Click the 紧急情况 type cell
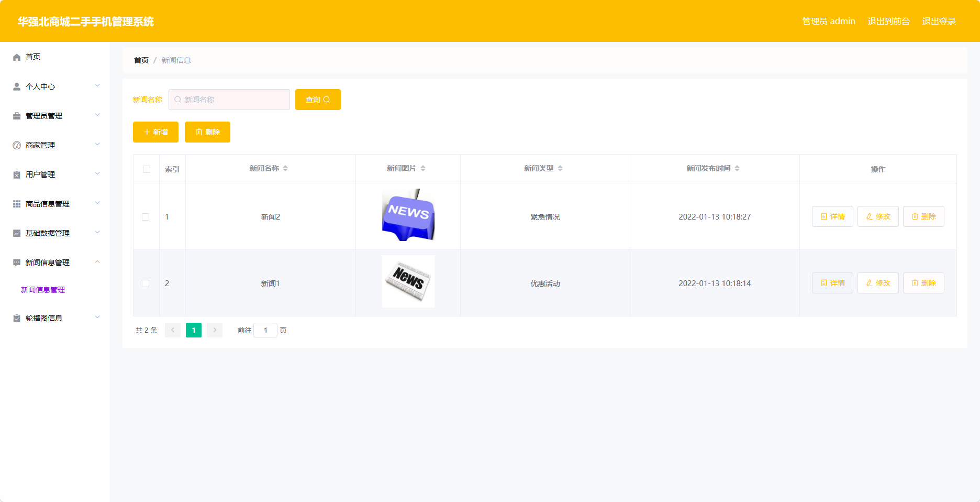Screen dimensions: 980x502 pos(545,217)
